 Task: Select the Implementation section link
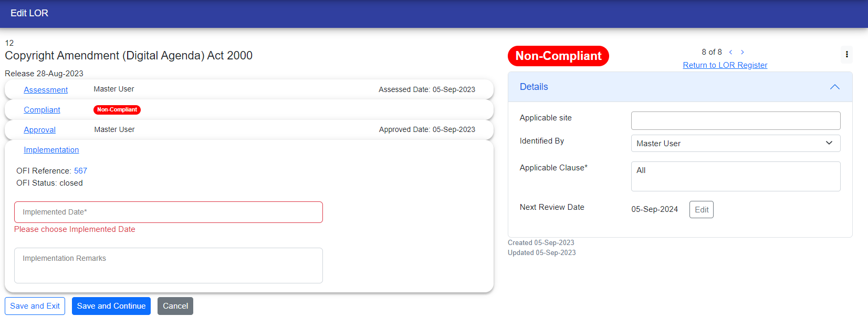pyautogui.click(x=51, y=150)
